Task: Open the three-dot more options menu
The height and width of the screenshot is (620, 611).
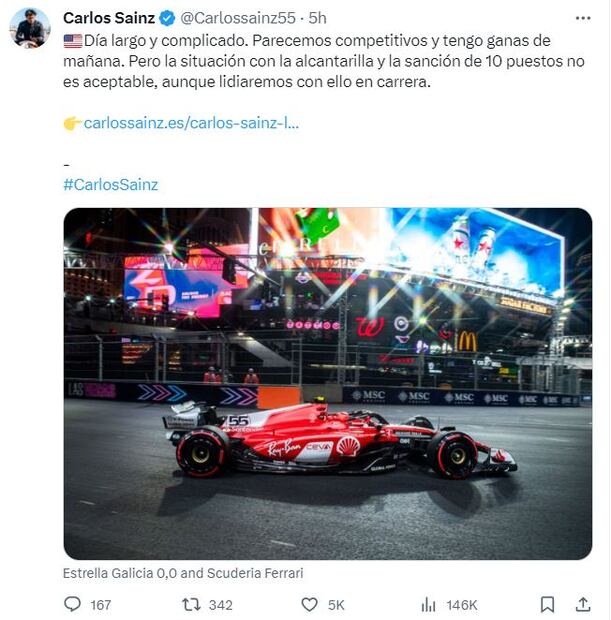Action: pos(583,18)
